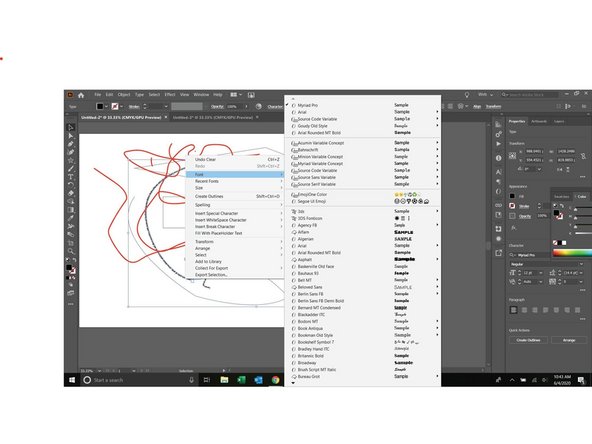Open the fx effects icon in Appearance
Viewport: 592px width, 444px height.
tap(513, 228)
